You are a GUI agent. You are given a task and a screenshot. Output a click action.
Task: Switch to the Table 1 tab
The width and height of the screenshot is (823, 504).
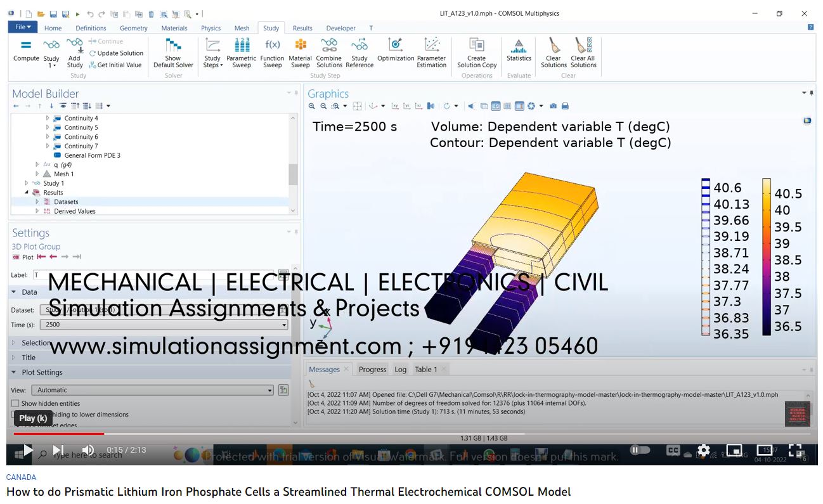point(425,370)
